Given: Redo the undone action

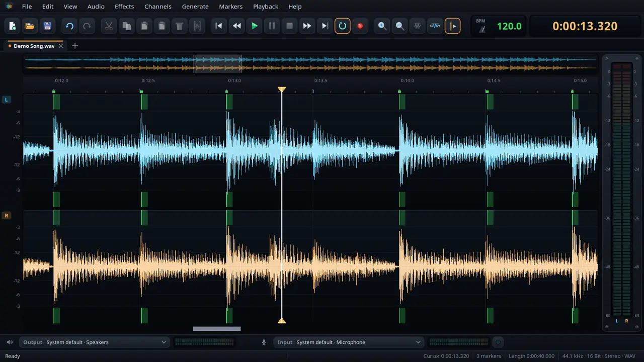Looking at the screenshot, I should 87,26.
